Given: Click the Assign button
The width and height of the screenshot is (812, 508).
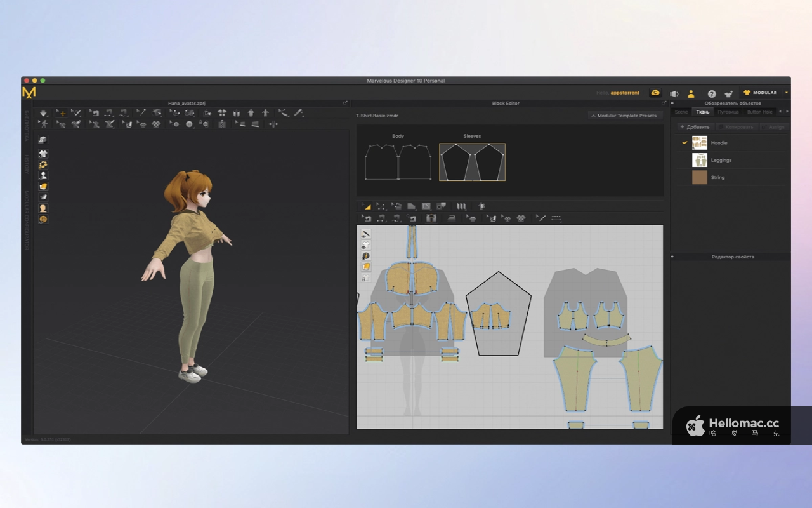Looking at the screenshot, I should [775, 127].
